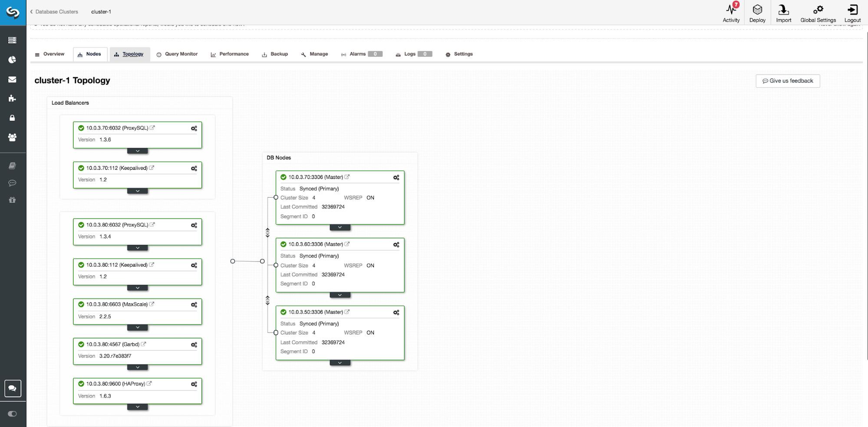Screen dimensions: 868x427
Task: Open actions gear for 10.0.3.80:112 Keepalived
Action: [x=194, y=265]
